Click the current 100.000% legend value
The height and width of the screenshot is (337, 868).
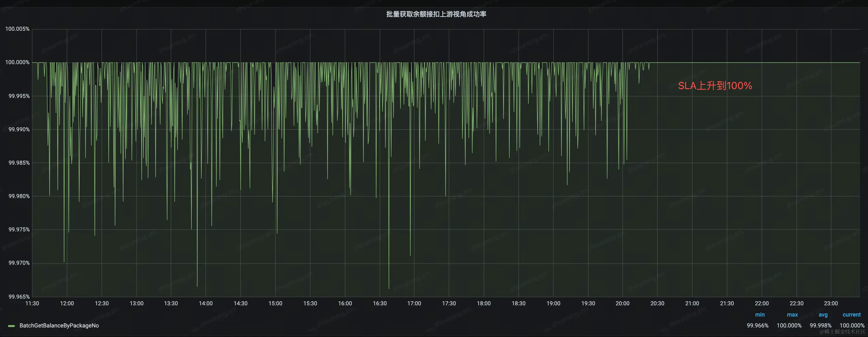tap(852, 326)
